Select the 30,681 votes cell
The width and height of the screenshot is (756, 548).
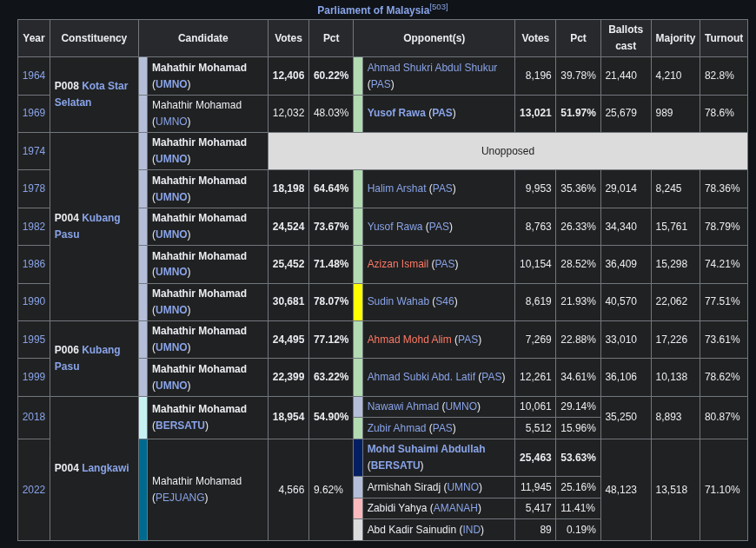click(288, 301)
